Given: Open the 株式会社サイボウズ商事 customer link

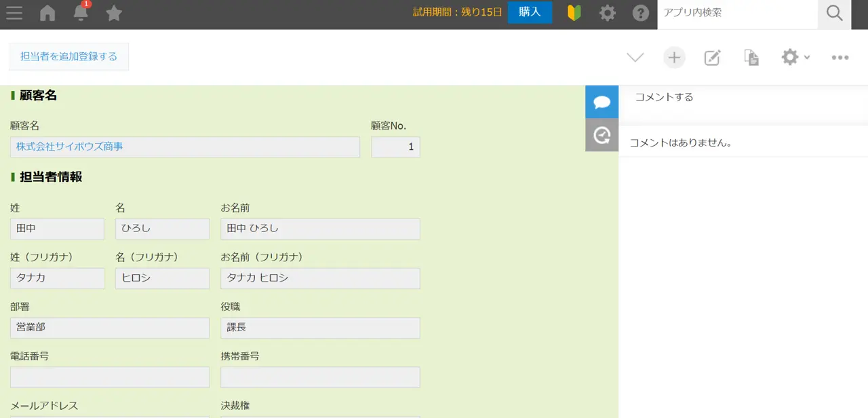Looking at the screenshot, I should coord(70,147).
